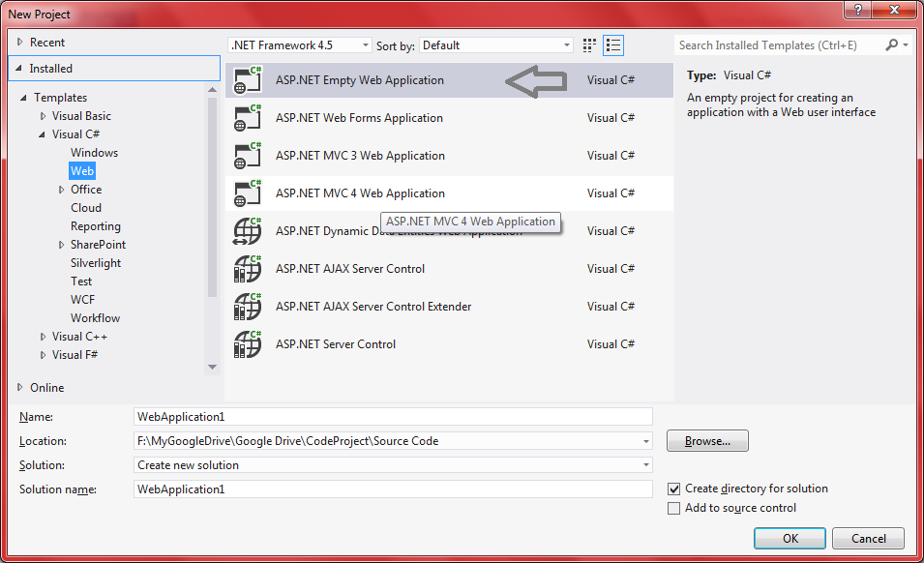
Task: Click the ASP.NET Empty Web Application template icon
Action: point(248,80)
